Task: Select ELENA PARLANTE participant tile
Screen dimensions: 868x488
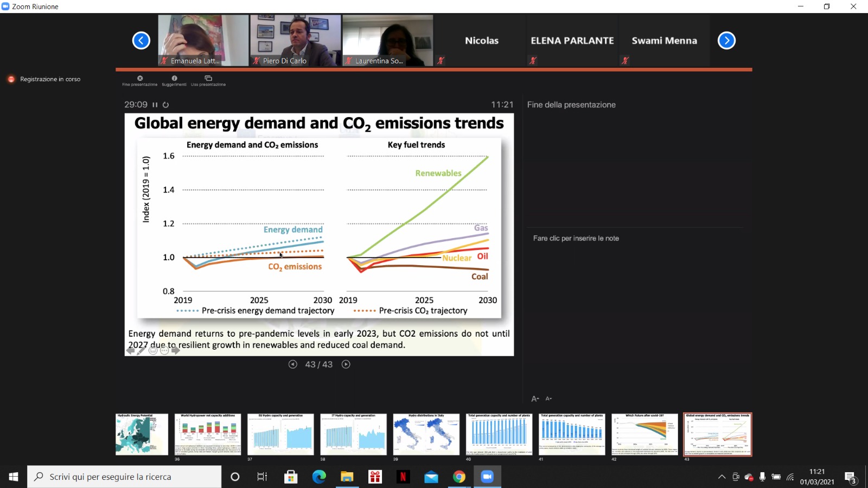Action: point(572,41)
